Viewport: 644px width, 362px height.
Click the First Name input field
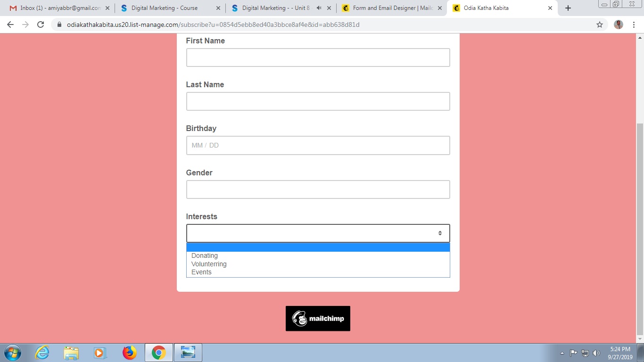[x=318, y=58]
